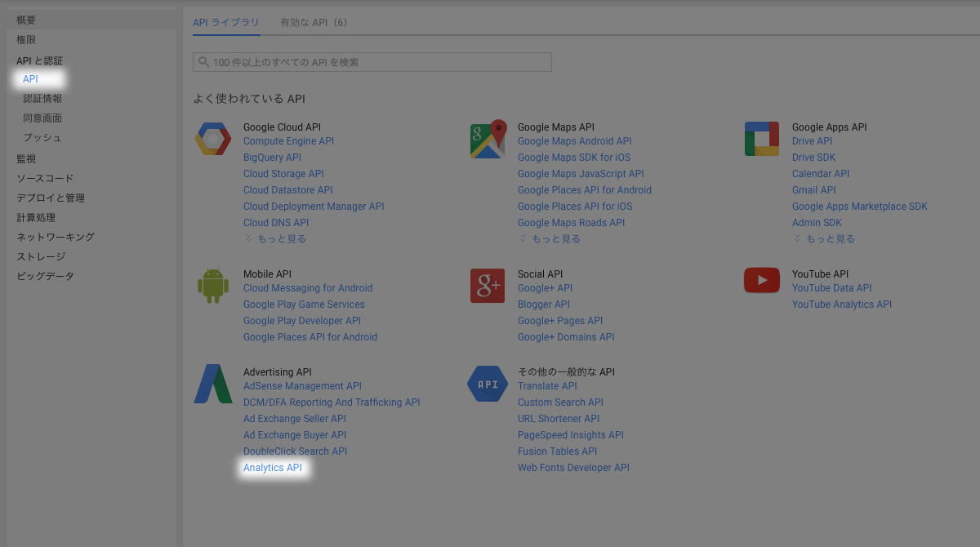The image size is (980, 547).
Task: Open the Drive API link
Action: click(812, 141)
